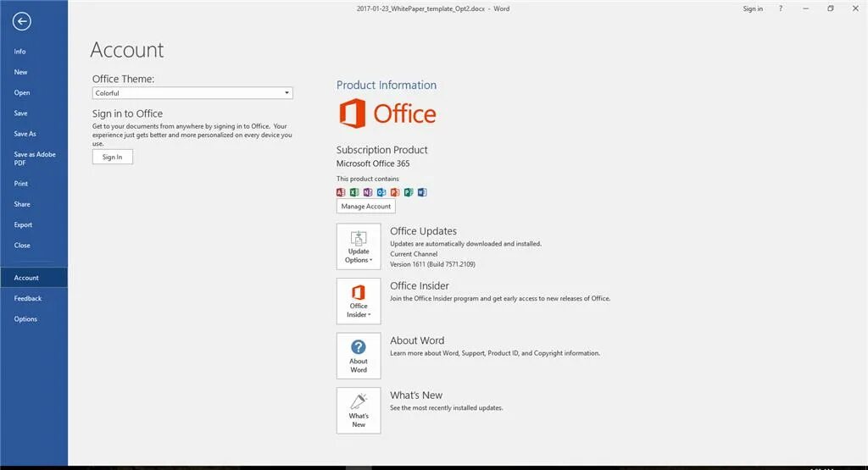This screenshot has height=470, width=868.
Task: Open the Office Theme dropdown
Action: [192, 93]
